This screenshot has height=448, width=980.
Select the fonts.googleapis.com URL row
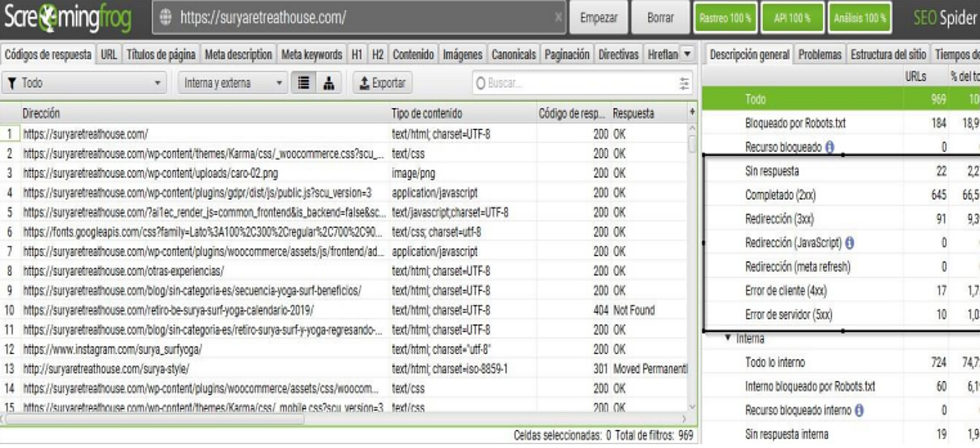point(344,232)
